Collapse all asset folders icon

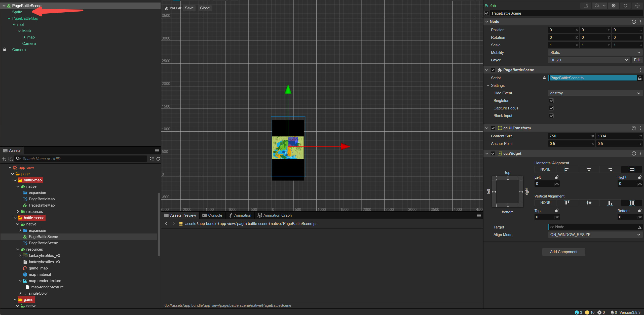[152, 159]
